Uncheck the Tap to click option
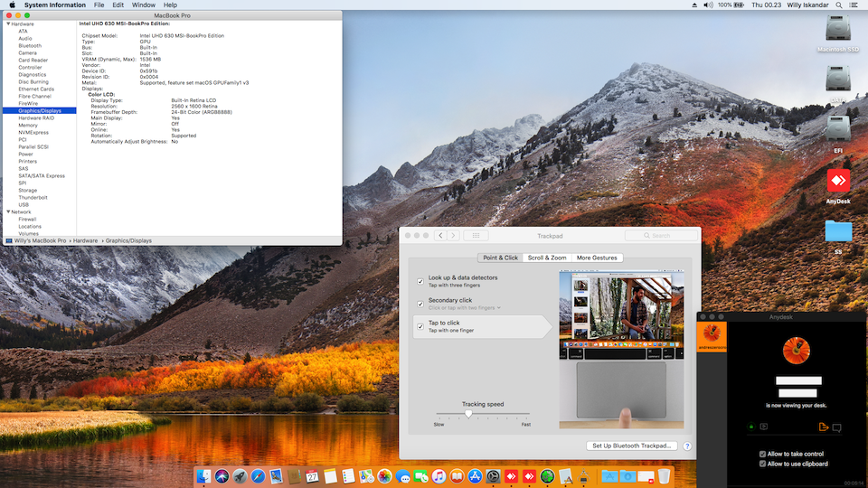Screen dimensions: 868x488 (x=420, y=326)
